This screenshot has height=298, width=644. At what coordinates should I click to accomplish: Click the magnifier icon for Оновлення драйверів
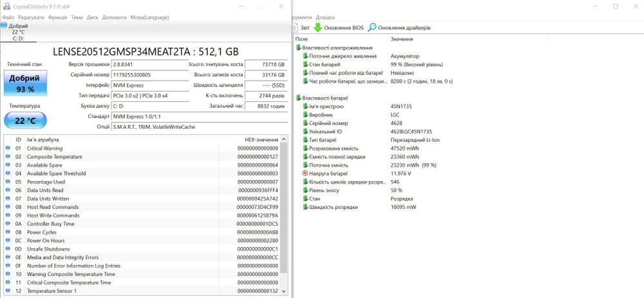372,28
